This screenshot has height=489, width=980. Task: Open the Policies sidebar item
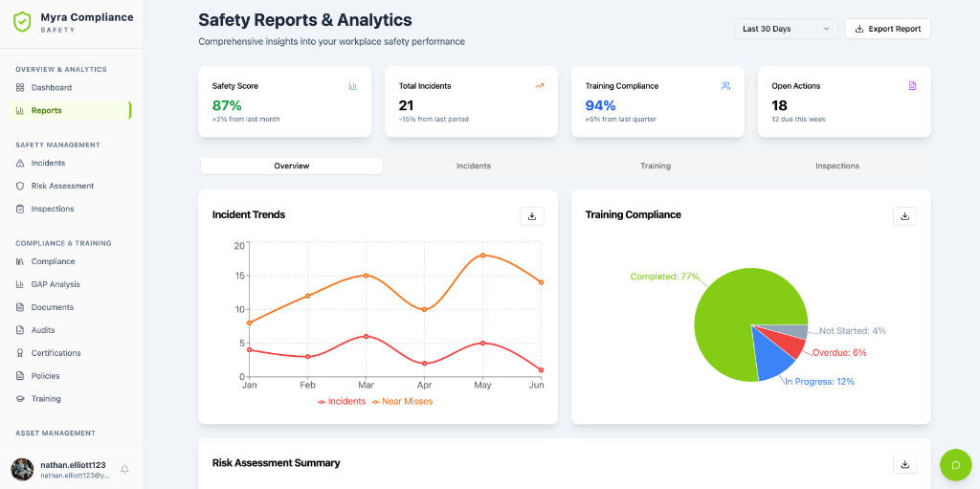tap(71, 376)
